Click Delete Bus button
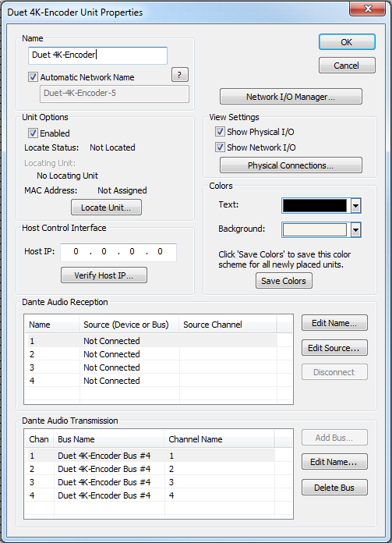Viewport: 392px width, 543px height. (334, 488)
